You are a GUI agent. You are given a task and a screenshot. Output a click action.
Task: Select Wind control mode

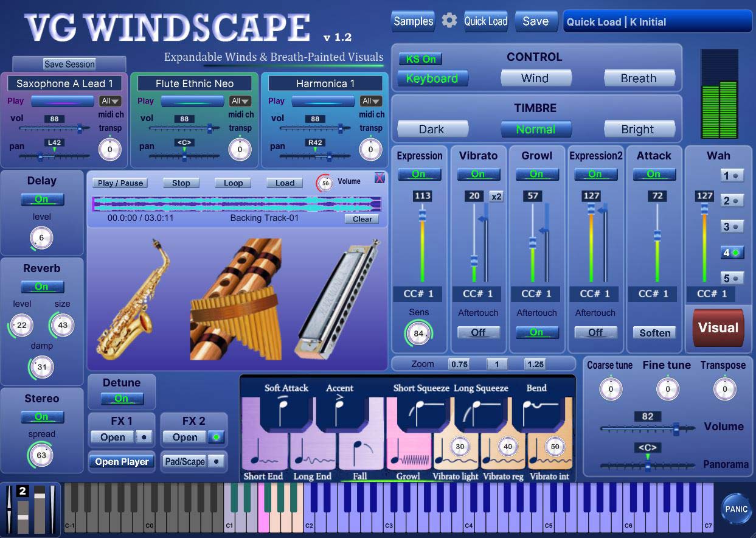tap(535, 78)
